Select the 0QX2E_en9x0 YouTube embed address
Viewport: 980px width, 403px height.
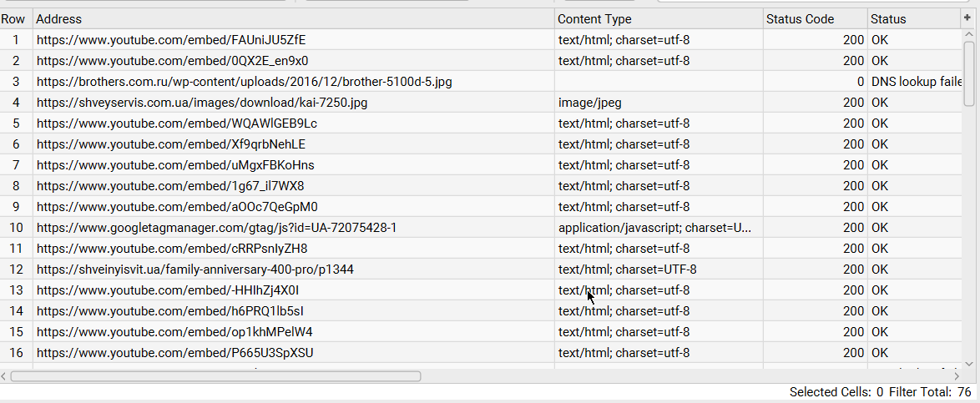click(172, 61)
